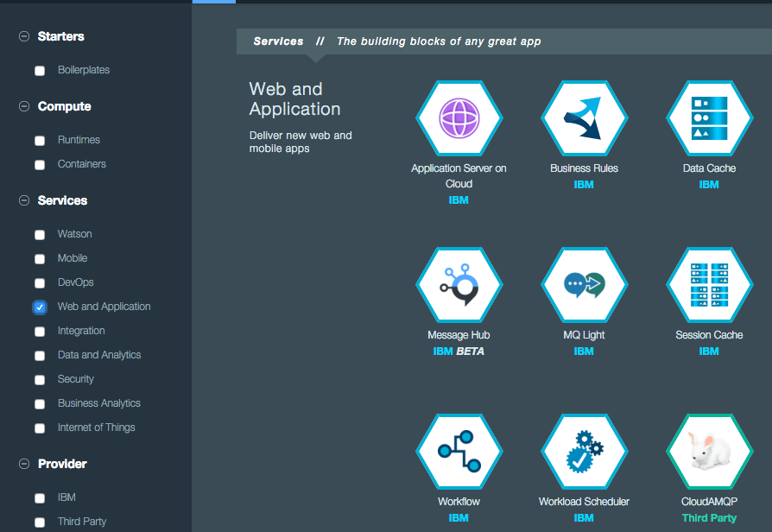The height and width of the screenshot is (532, 772).
Task: Click the Workload Scheduler service name
Action: click(584, 502)
